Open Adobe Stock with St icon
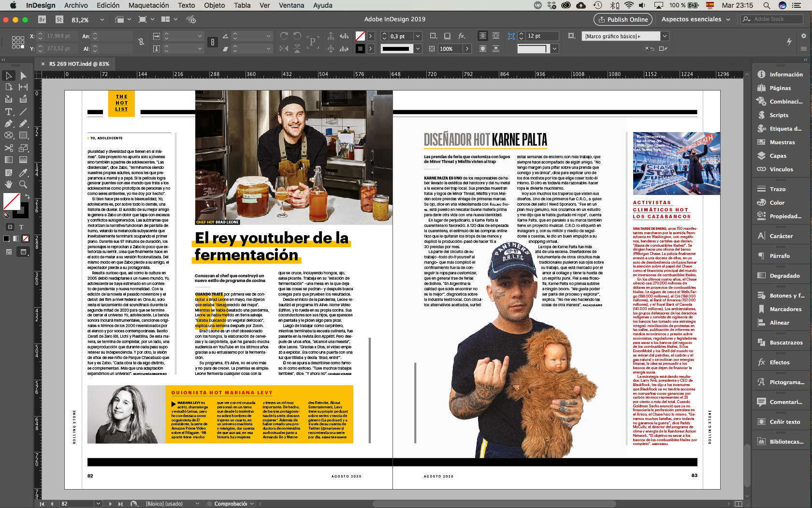Image resolution: width=812 pixels, height=508 pixels. click(59, 20)
